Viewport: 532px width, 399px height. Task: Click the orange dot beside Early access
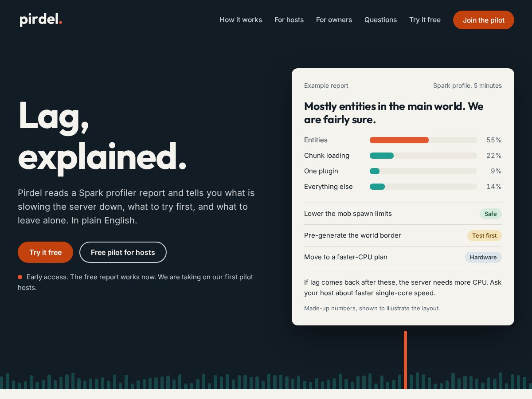point(20,277)
